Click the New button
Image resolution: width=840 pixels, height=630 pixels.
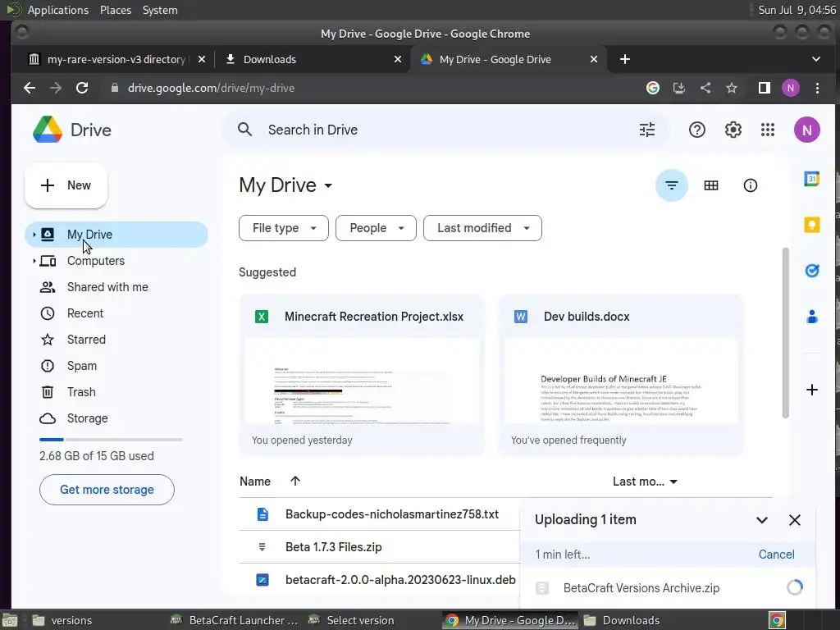[x=66, y=185]
